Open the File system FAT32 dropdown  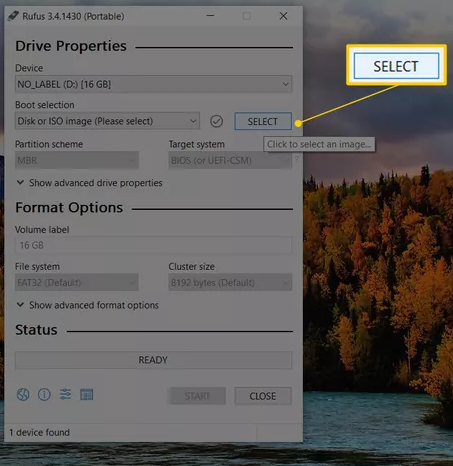[77, 283]
